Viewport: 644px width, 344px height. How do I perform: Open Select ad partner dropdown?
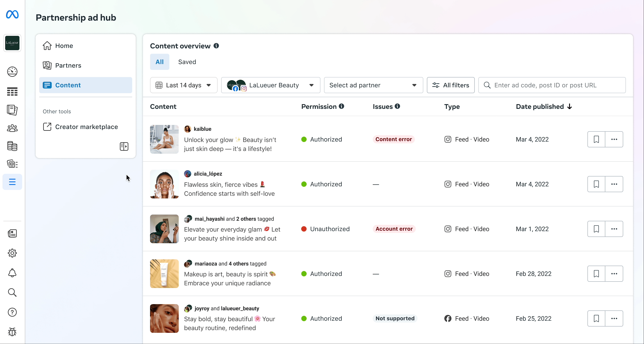[373, 85]
